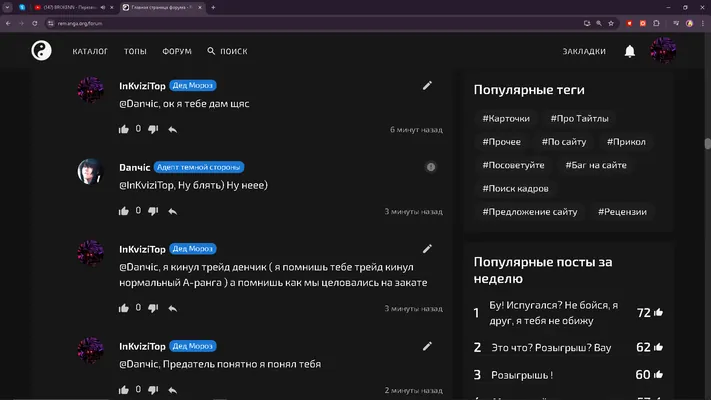The image size is (711, 400).
Task: Open InKviziTop's profile from first comment
Action: pos(142,86)
